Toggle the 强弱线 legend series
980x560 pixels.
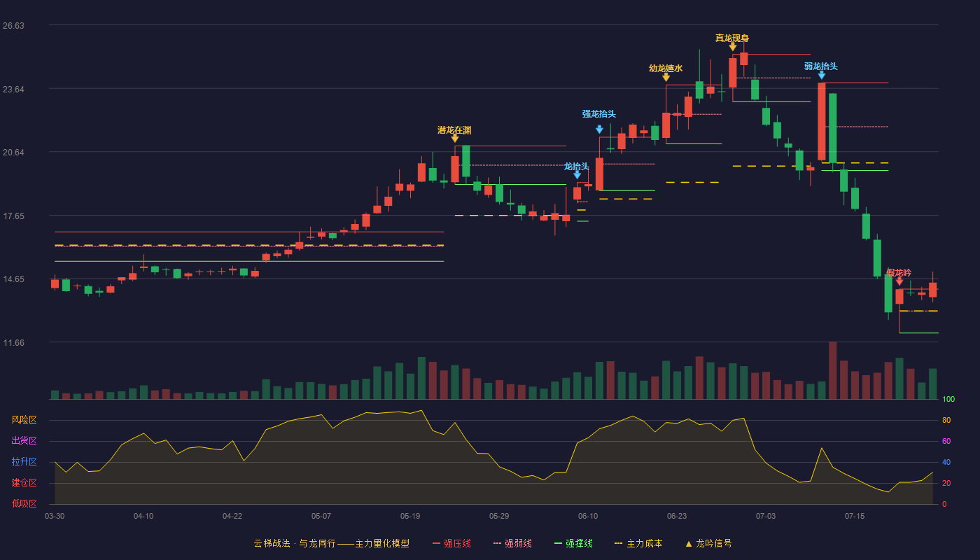coord(512,543)
